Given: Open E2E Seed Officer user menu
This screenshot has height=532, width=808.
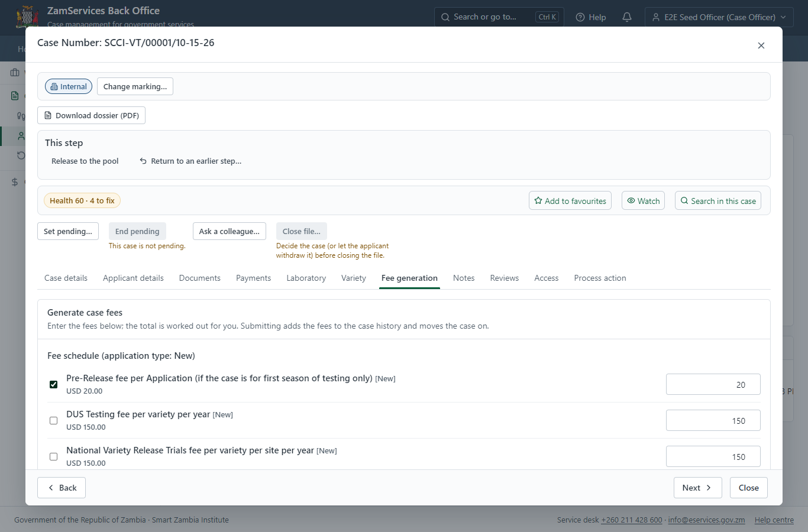Looking at the screenshot, I should [x=719, y=17].
